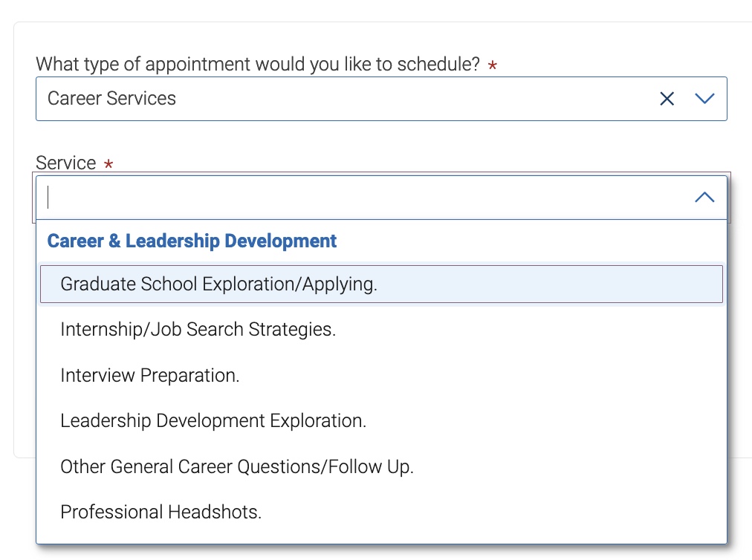Click red asterisk after appointment question

492,65
